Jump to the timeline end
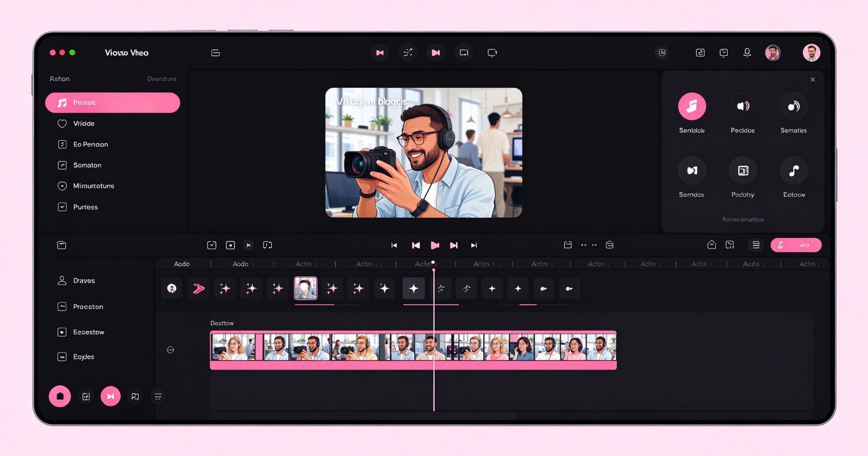 pyautogui.click(x=474, y=245)
